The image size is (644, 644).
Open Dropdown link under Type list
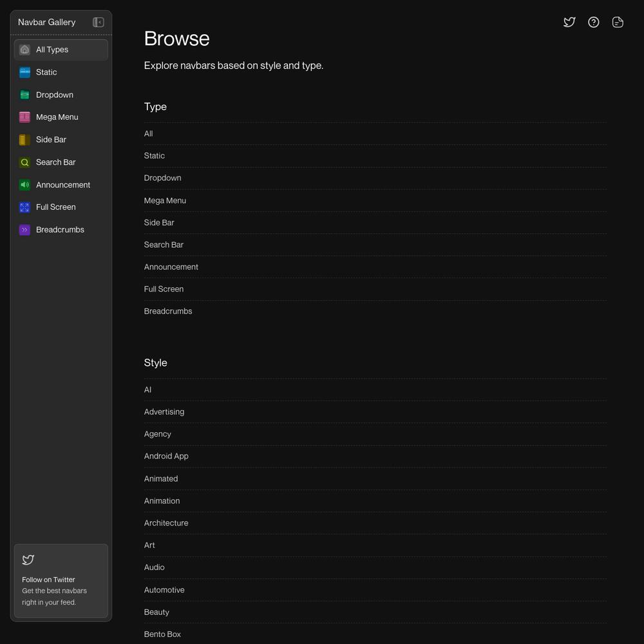pyautogui.click(x=163, y=178)
